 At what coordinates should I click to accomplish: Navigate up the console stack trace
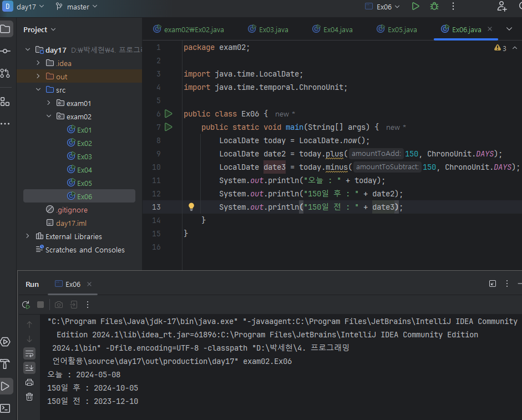[x=29, y=325]
